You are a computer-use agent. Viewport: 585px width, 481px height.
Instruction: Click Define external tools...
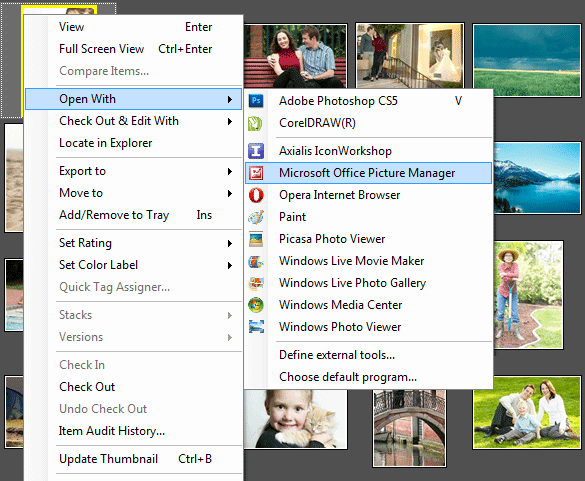pos(368,355)
